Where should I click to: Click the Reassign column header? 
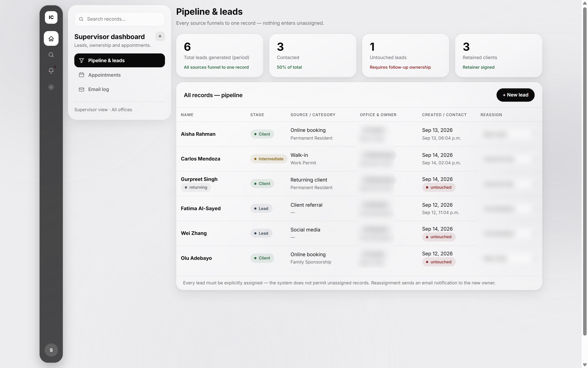(x=491, y=115)
